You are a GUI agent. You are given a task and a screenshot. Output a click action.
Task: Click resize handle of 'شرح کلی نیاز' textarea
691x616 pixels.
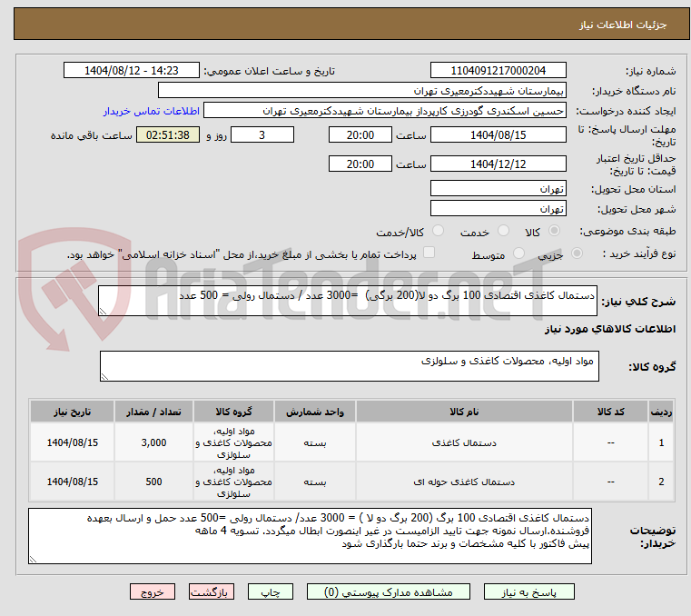pyautogui.click(x=104, y=312)
